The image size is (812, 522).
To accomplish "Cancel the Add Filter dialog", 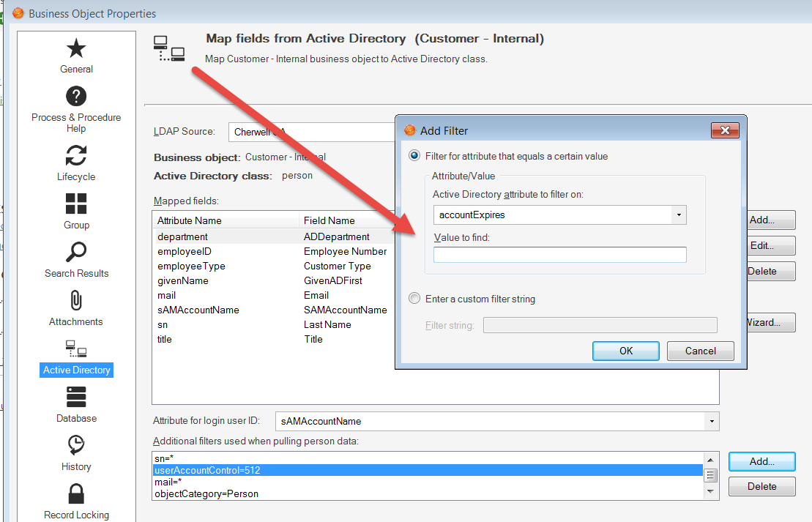I will point(700,351).
